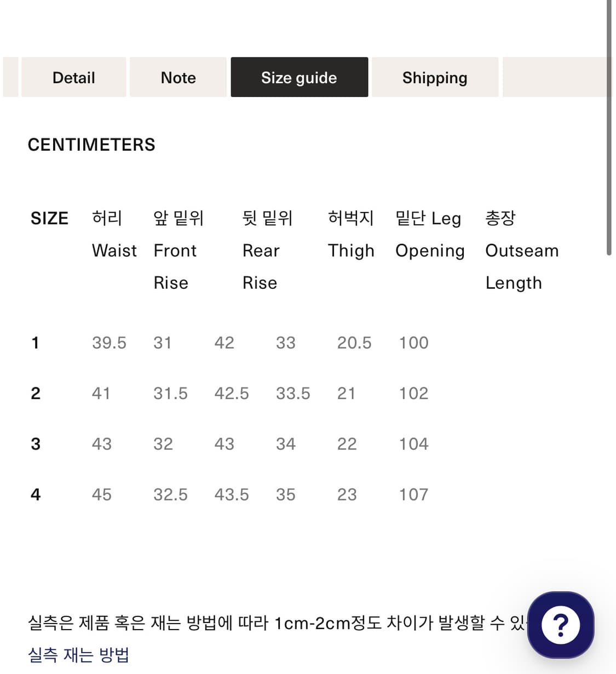This screenshot has height=674, width=616.
Task: Select size 4 row label
Action: pos(36,494)
